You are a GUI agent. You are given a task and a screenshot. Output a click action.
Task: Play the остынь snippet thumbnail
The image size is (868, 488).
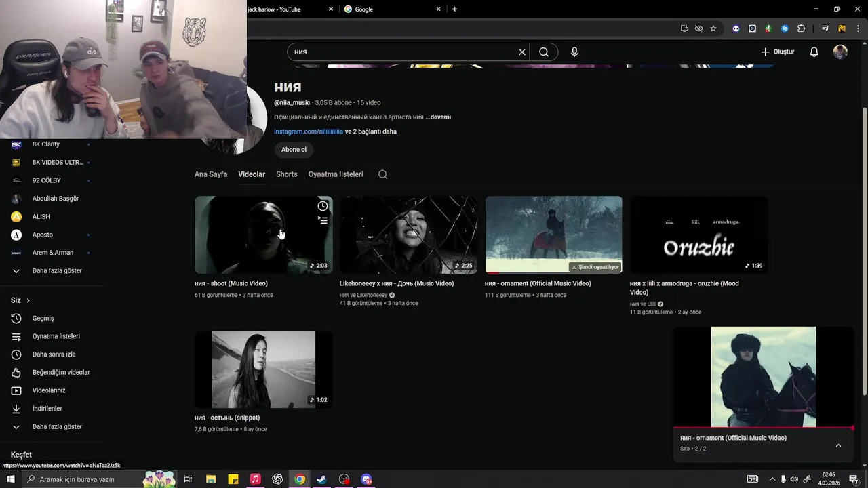264,369
